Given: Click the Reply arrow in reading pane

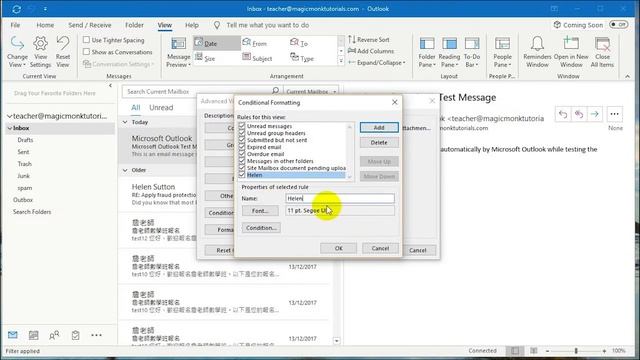Looking at the screenshot, I should (x=563, y=114).
